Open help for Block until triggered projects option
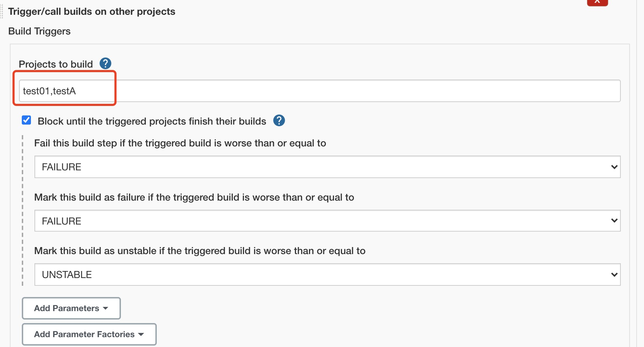This screenshot has height=347, width=644. (x=279, y=121)
